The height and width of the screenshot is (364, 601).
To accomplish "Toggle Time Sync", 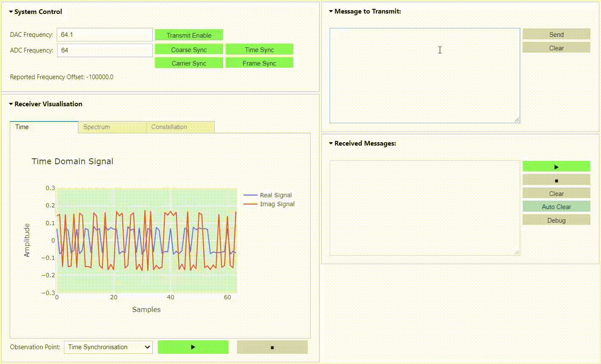I will point(259,50).
